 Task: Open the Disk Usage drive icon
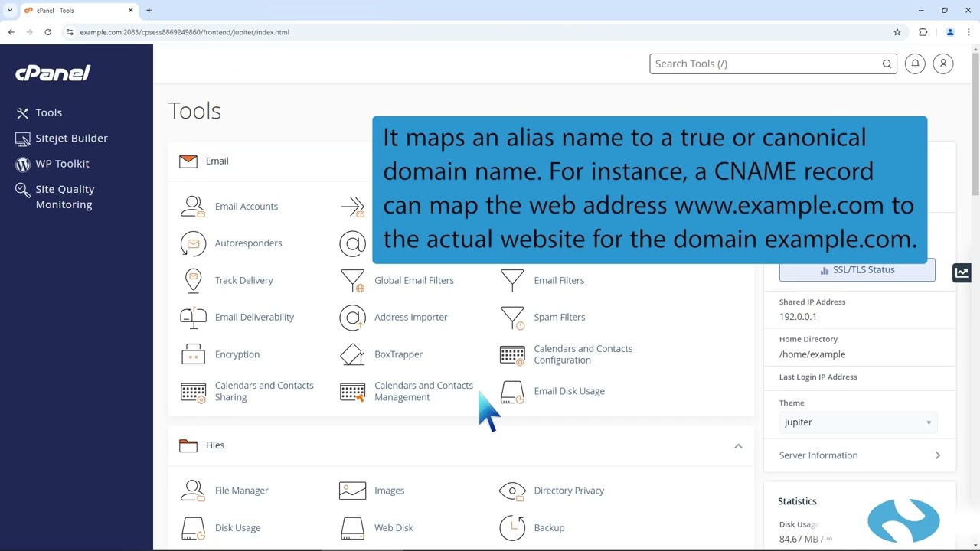[193, 528]
